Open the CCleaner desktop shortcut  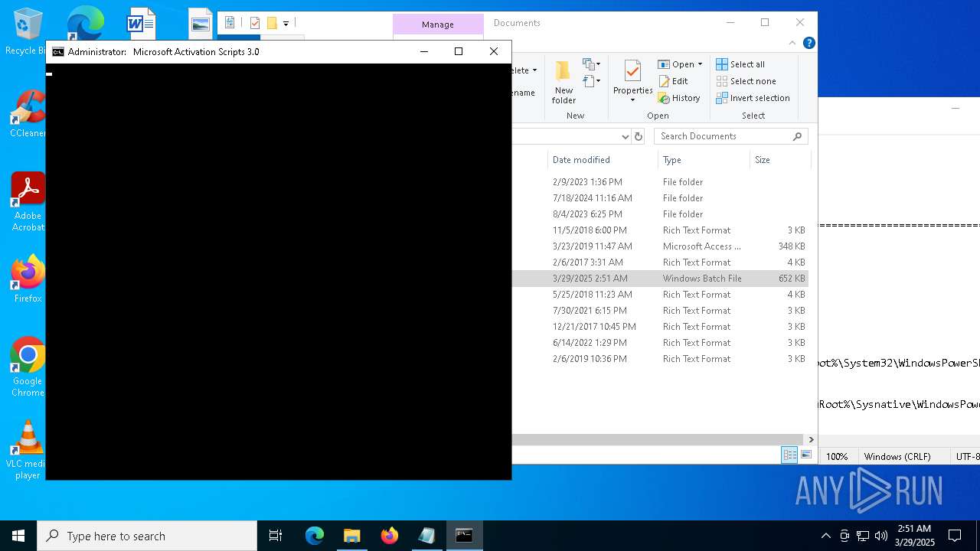tap(28, 115)
